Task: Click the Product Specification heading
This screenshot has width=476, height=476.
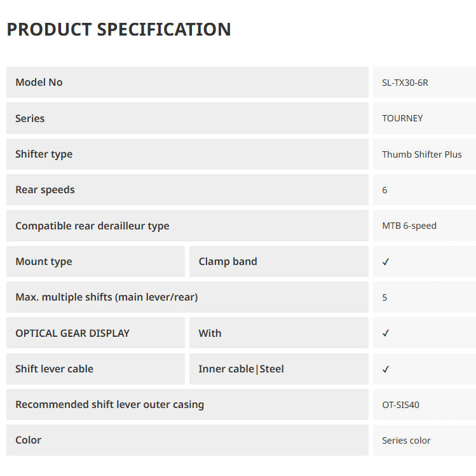Action: tap(119, 29)
